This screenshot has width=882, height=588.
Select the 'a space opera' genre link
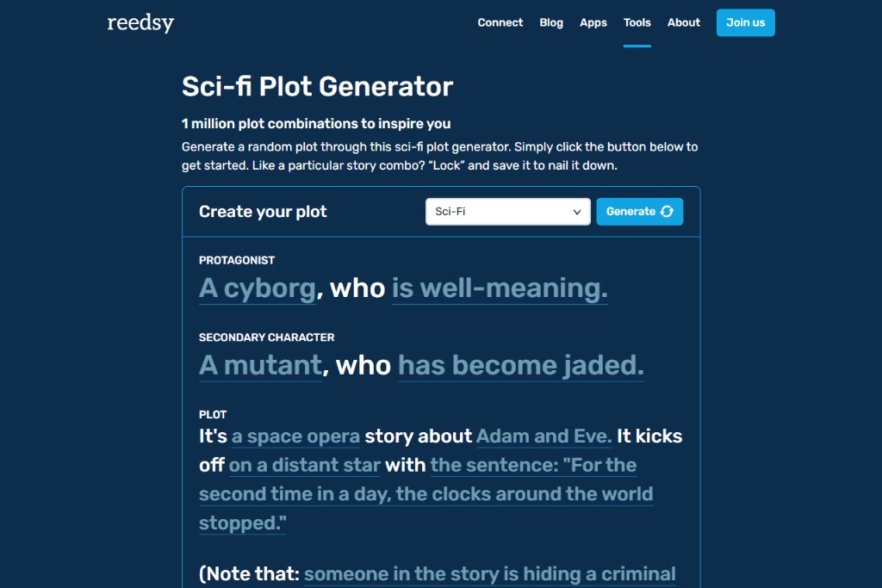pyautogui.click(x=295, y=436)
